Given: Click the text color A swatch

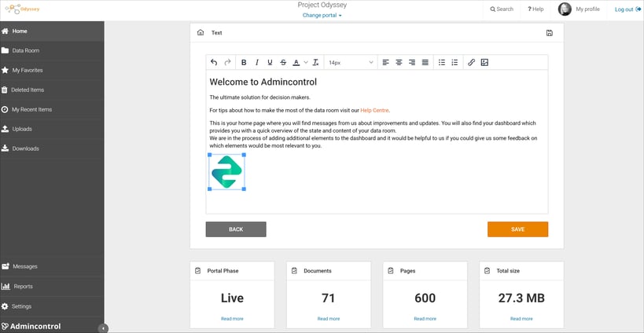Looking at the screenshot, I should coord(296,62).
